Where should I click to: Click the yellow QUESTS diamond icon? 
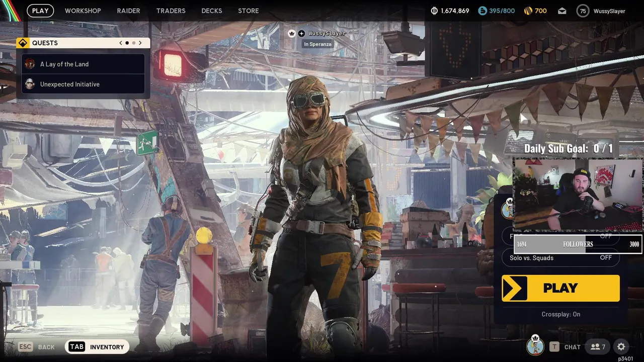(x=23, y=43)
